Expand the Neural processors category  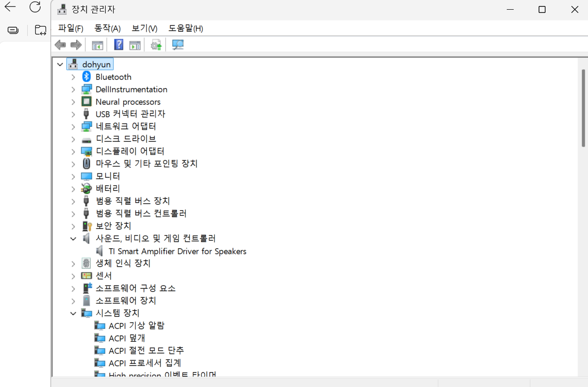[73, 102]
